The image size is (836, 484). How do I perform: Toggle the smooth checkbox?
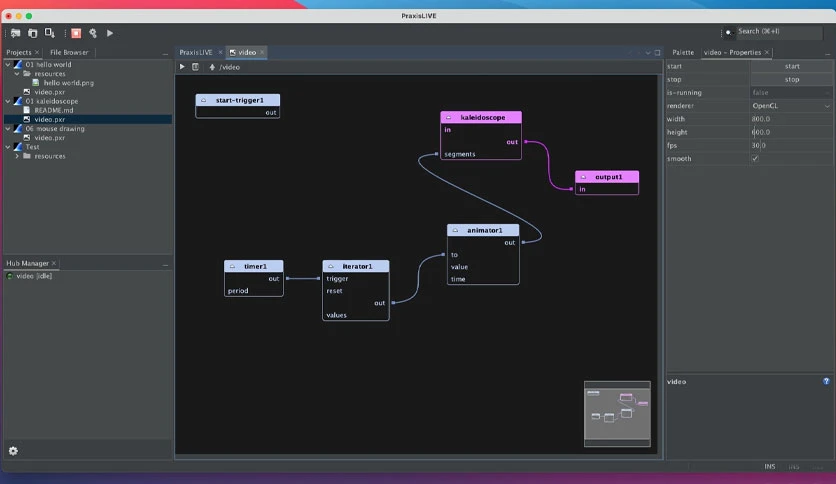pyautogui.click(x=755, y=158)
